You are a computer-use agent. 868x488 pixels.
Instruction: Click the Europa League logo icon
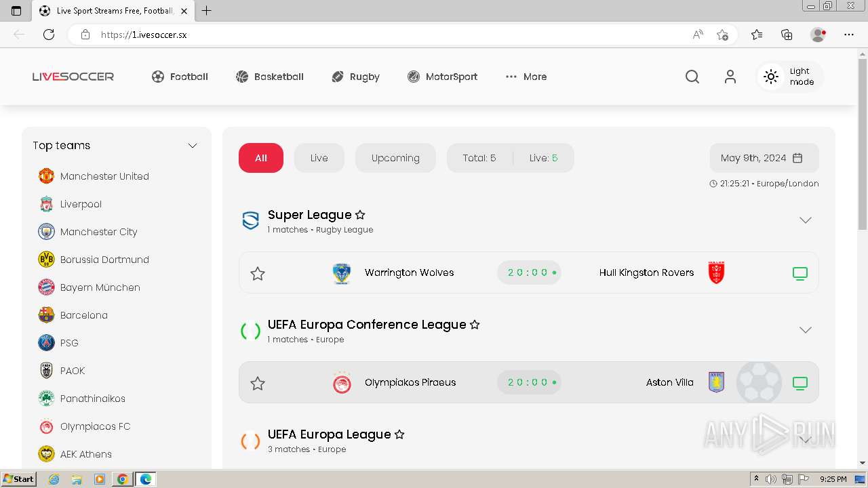251,441
